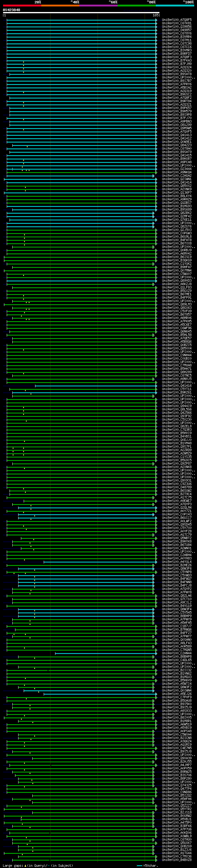Click the cyan ~100% identity legend bar

coord(175,6)
